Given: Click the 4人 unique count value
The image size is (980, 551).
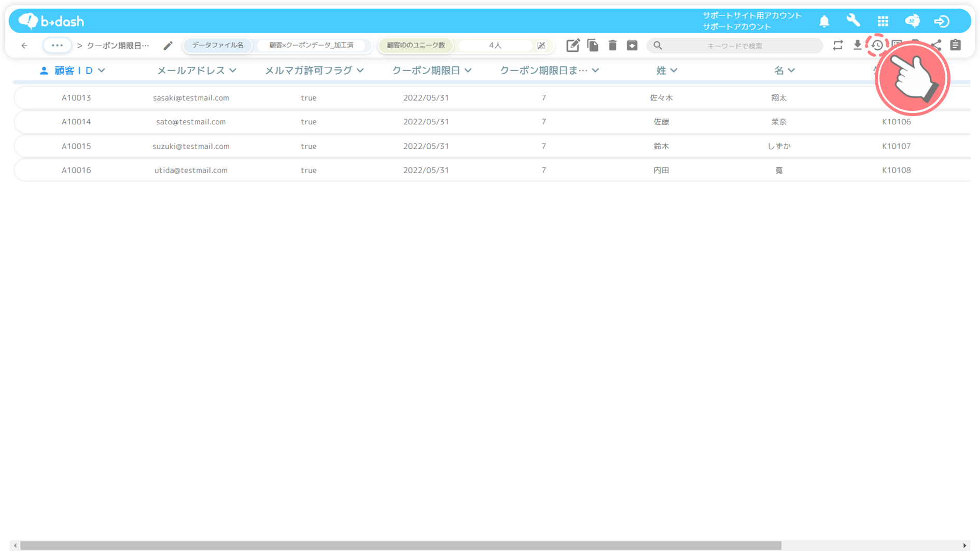Looking at the screenshot, I should click(495, 46).
